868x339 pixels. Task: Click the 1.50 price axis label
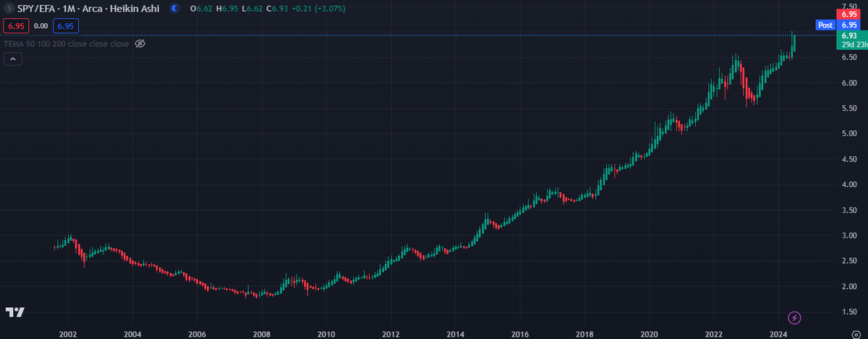(848, 312)
